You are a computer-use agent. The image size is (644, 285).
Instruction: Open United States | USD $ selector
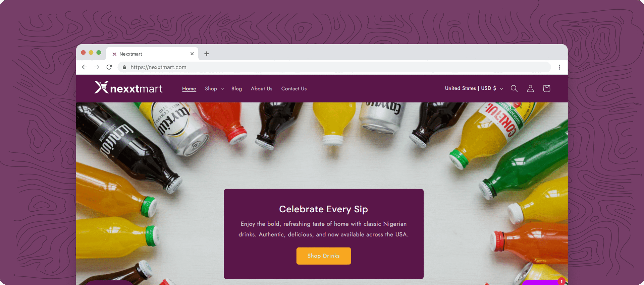474,88
